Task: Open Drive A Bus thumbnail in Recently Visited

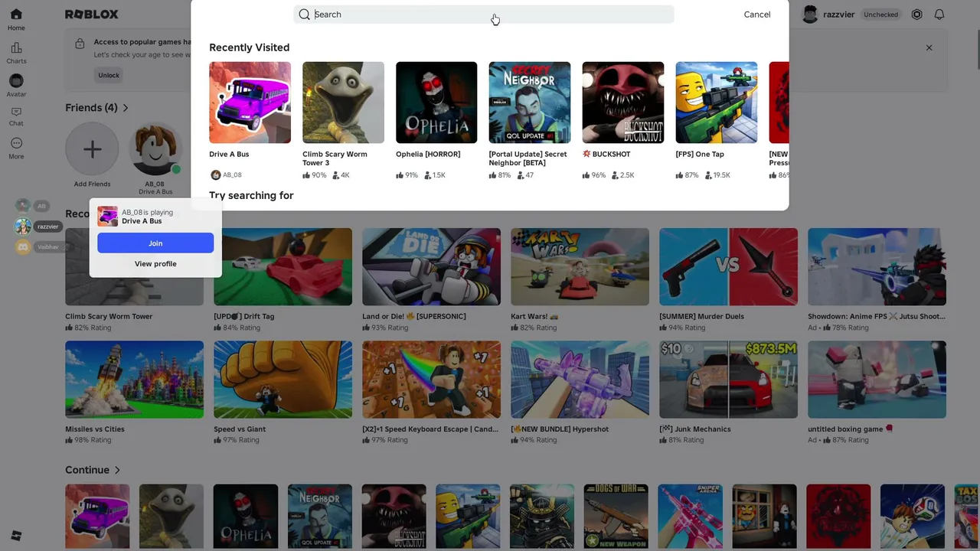Action: tap(250, 103)
